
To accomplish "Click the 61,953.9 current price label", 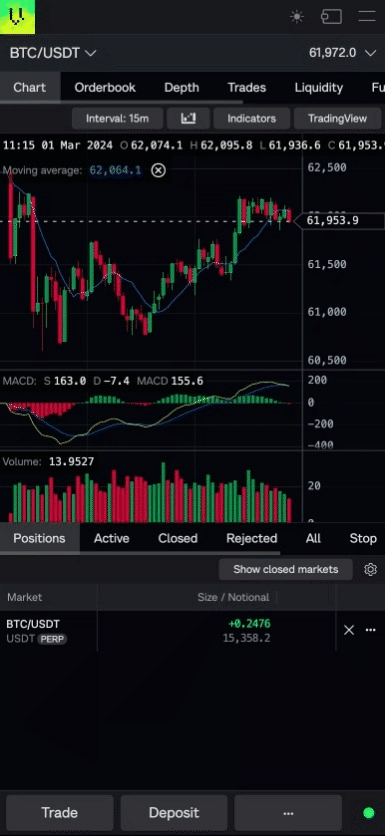I will [340, 220].
